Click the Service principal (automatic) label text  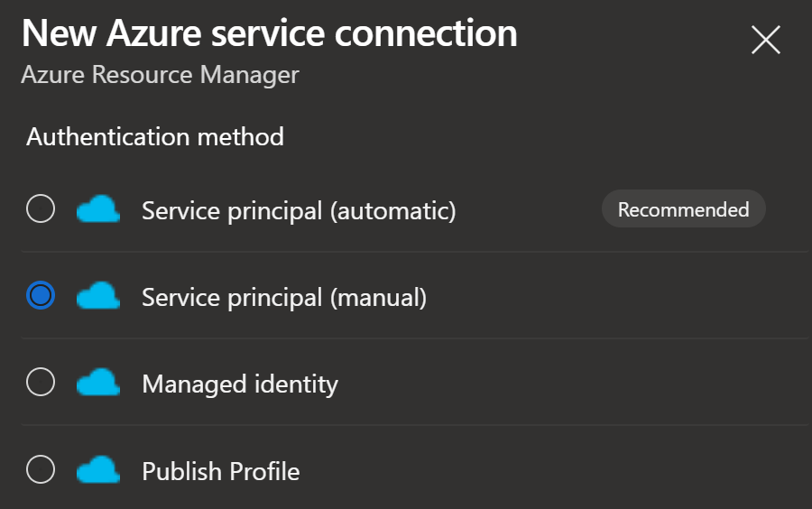[299, 211]
